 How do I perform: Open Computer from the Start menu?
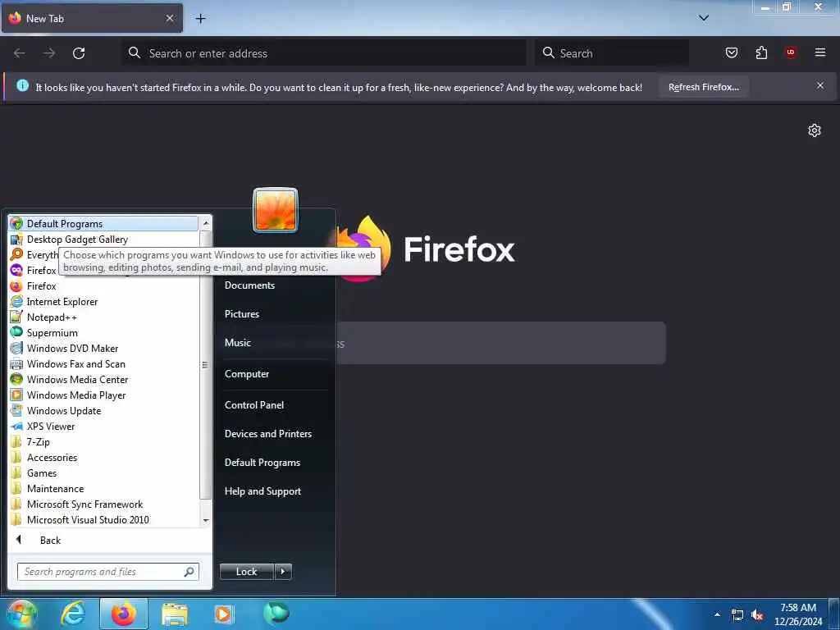pos(275,374)
